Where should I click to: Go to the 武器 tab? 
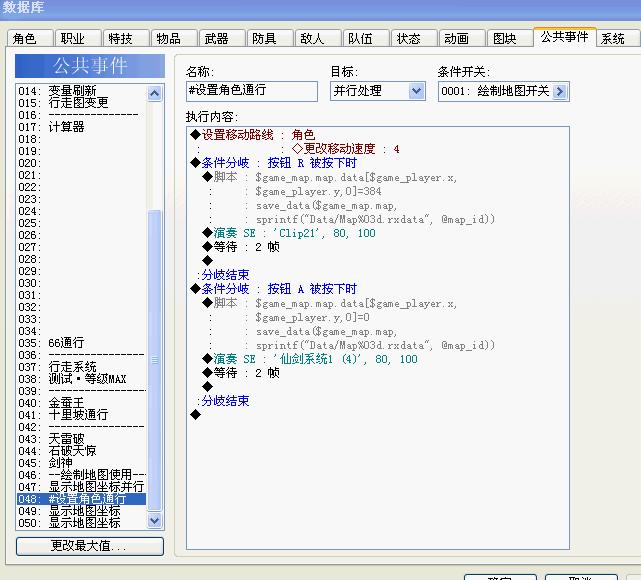(222, 38)
